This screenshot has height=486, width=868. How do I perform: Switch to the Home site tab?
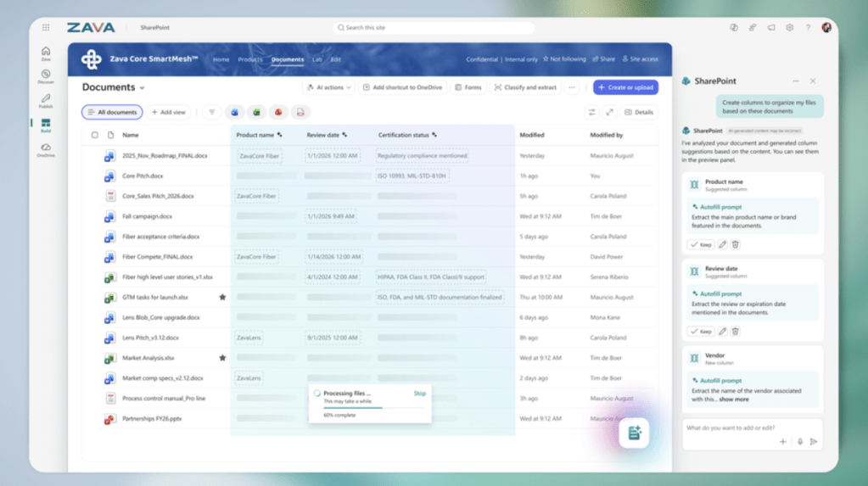pyautogui.click(x=221, y=59)
